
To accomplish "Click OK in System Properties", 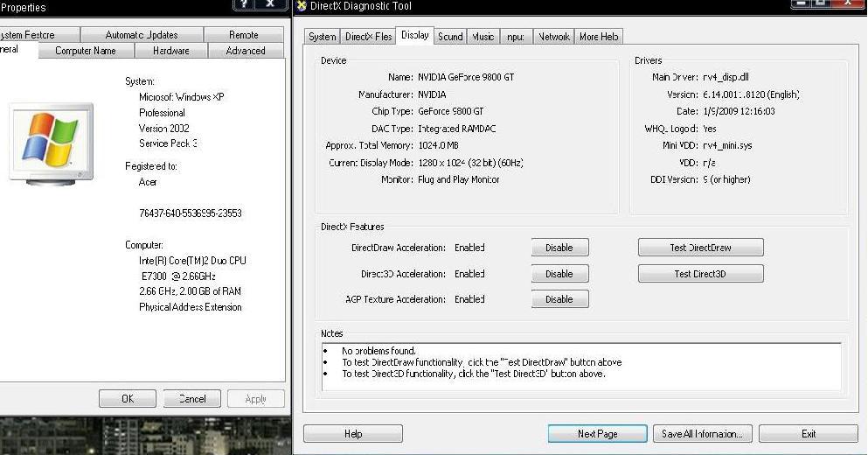I will 128,399.
